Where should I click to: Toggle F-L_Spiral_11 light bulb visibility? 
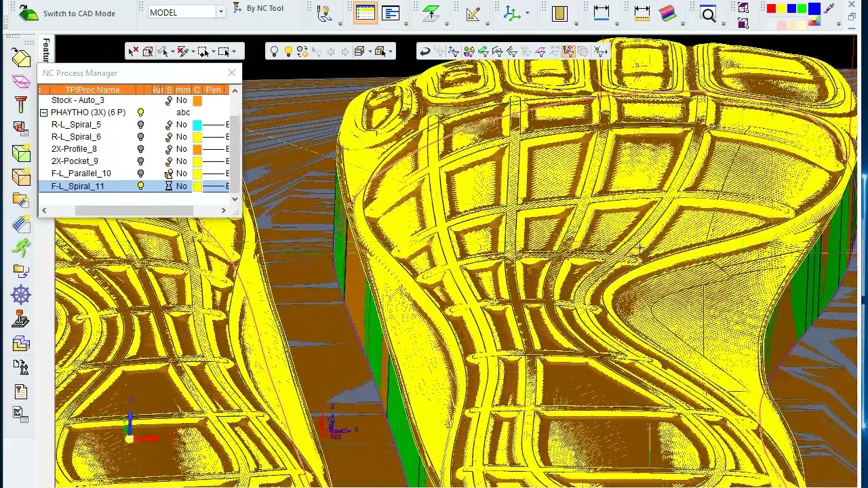pos(140,186)
